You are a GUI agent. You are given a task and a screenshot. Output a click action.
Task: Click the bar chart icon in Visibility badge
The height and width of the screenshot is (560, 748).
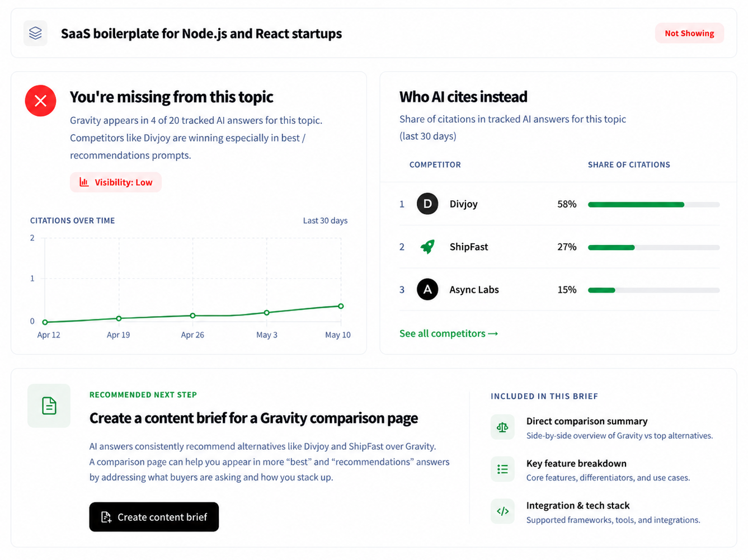pos(84,182)
